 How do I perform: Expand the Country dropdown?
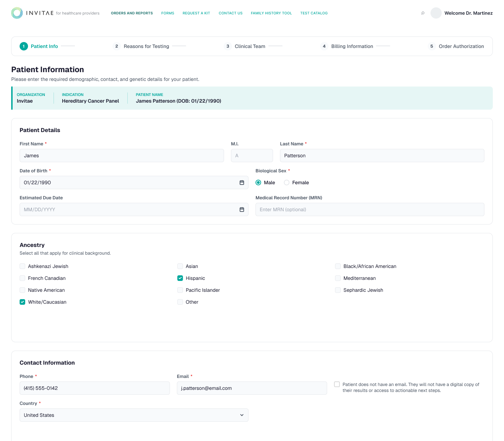[x=134, y=415]
